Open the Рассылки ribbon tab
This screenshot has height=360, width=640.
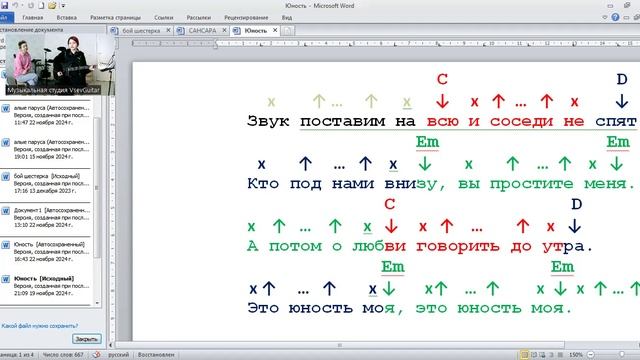[199, 18]
